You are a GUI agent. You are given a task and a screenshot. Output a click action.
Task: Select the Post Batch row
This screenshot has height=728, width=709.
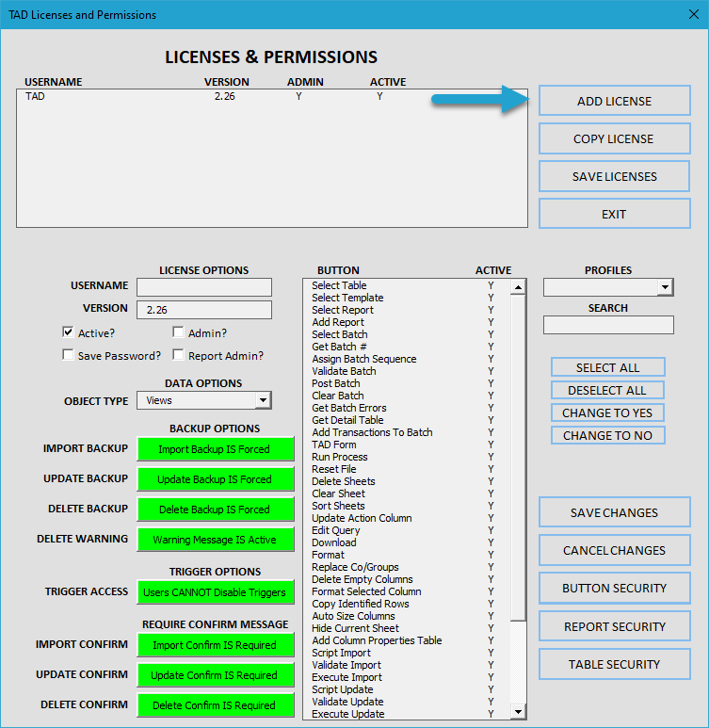406,383
